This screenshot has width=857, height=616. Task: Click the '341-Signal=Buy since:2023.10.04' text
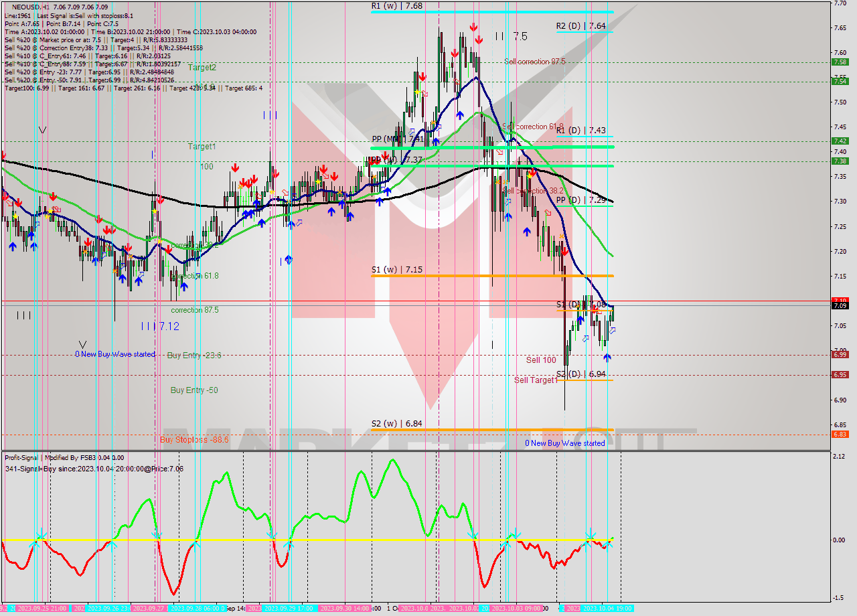(x=94, y=469)
